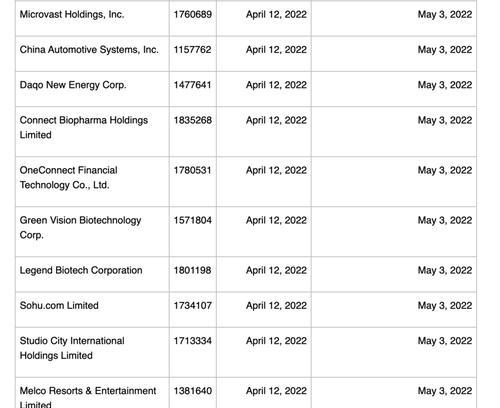The width and height of the screenshot is (500, 408).
Task: Click the number 1780531
Action: pos(192,170)
